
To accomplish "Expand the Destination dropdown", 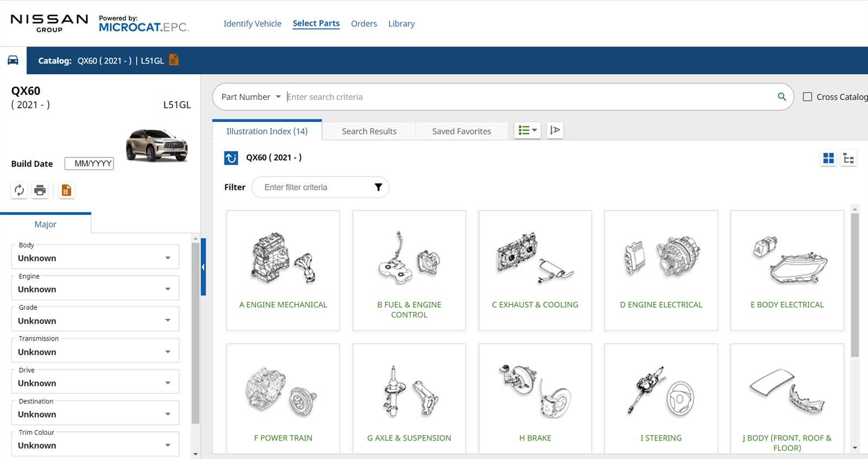I will (95, 412).
